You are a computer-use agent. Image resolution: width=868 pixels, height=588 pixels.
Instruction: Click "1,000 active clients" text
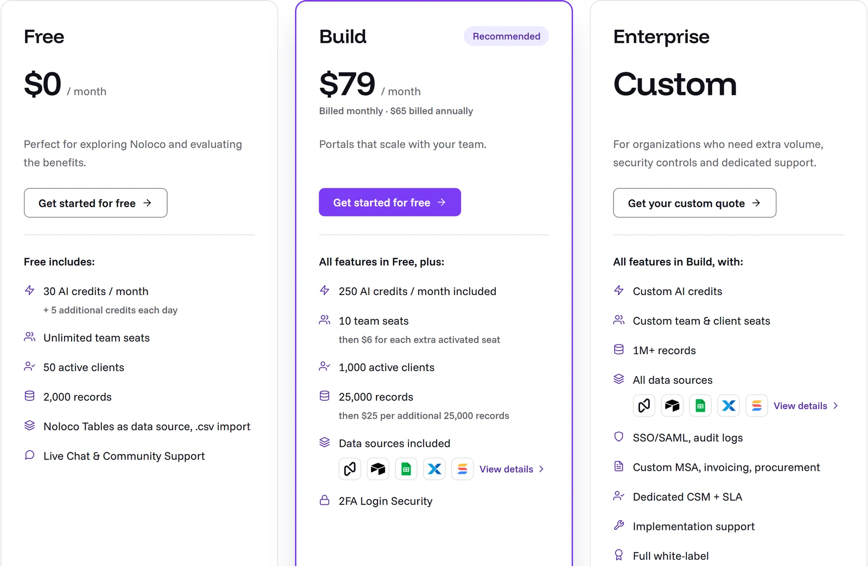[x=386, y=368]
